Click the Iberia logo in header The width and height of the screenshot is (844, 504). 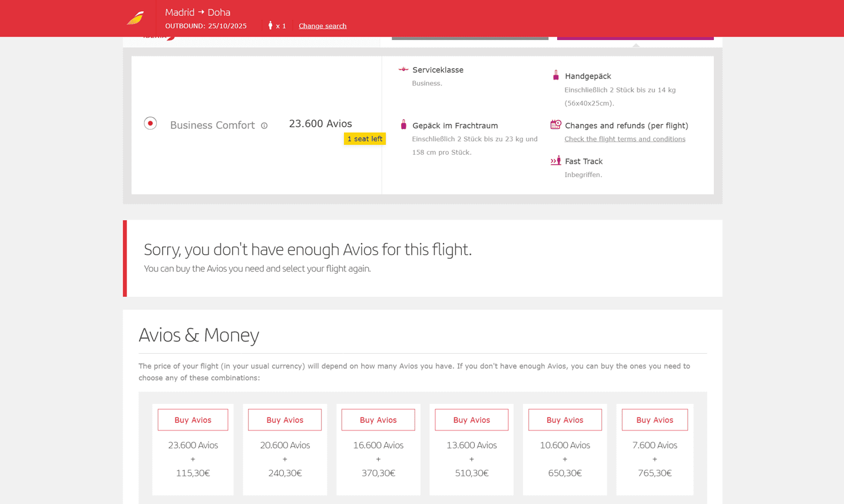(135, 18)
